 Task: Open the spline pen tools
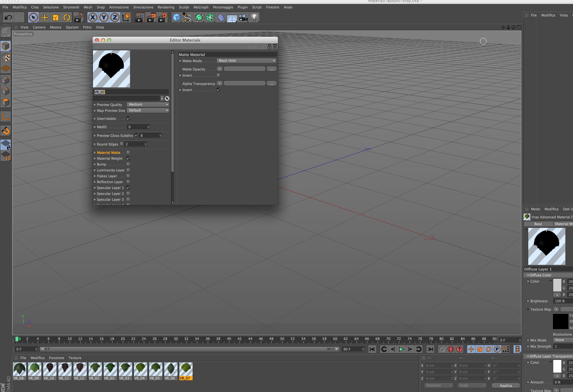(187, 17)
